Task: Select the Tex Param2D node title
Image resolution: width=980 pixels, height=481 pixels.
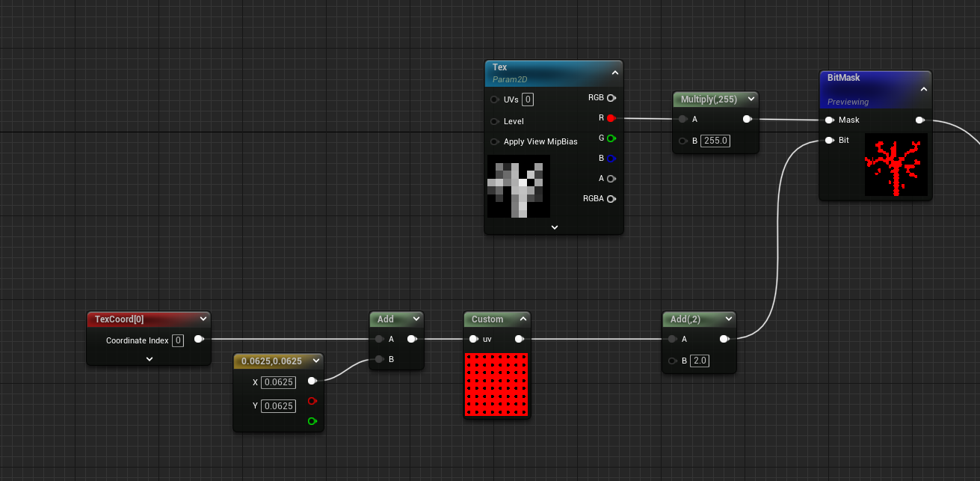Action: pos(499,67)
